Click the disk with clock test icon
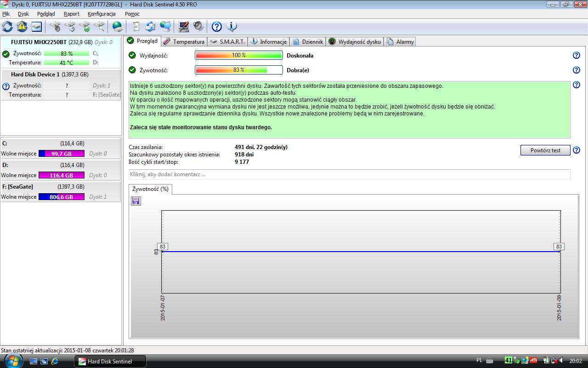Image resolution: width=588 pixels, height=368 pixels. point(70,27)
